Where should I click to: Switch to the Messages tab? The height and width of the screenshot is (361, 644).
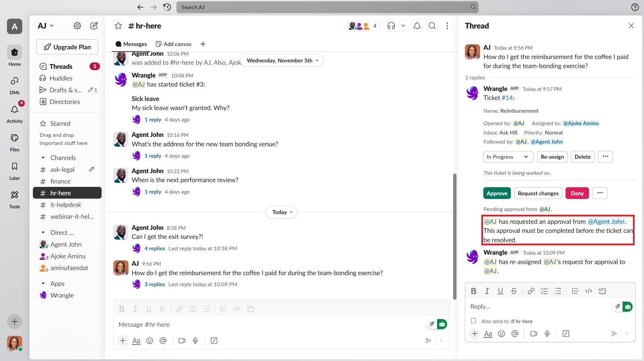click(131, 44)
